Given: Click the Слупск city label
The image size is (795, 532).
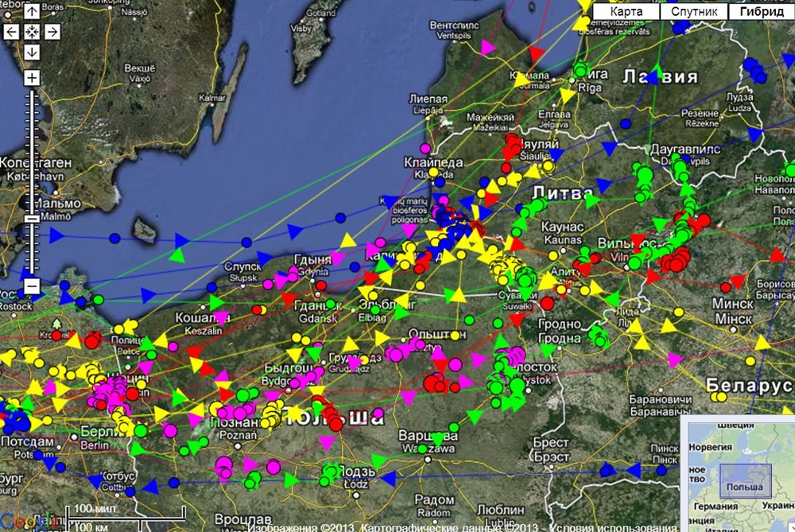Looking at the screenshot, I should [x=242, y=266].
